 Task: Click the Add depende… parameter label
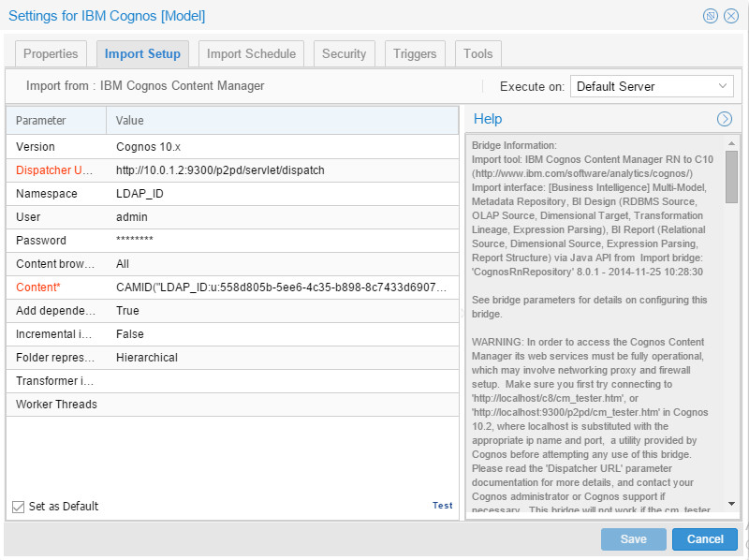(x=55, y=311)
